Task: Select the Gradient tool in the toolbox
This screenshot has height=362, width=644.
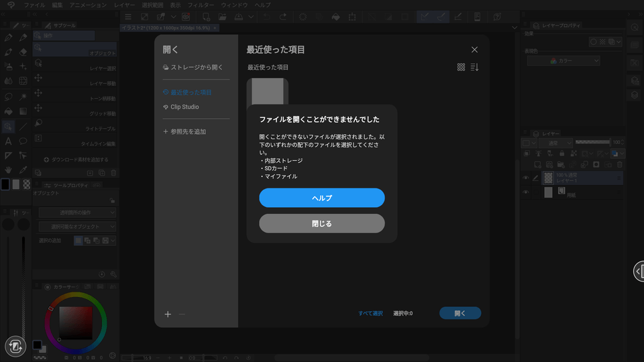Action: (23, 111)
